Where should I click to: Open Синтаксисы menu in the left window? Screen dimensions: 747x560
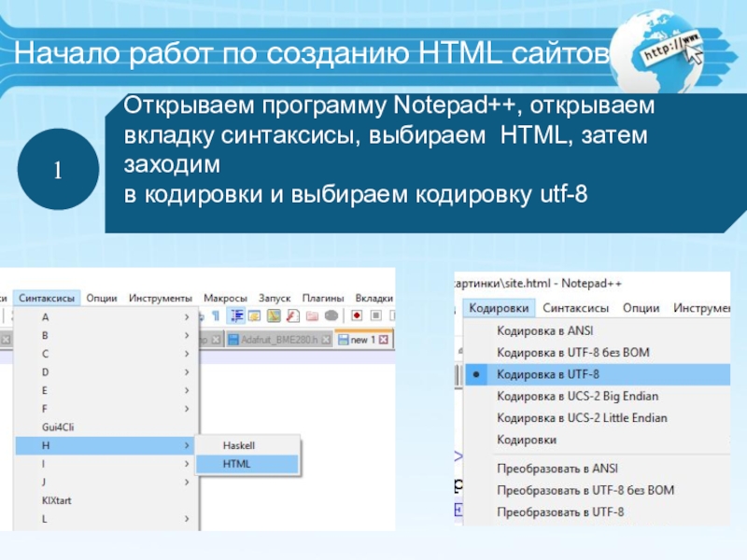(x=47, y=298)
